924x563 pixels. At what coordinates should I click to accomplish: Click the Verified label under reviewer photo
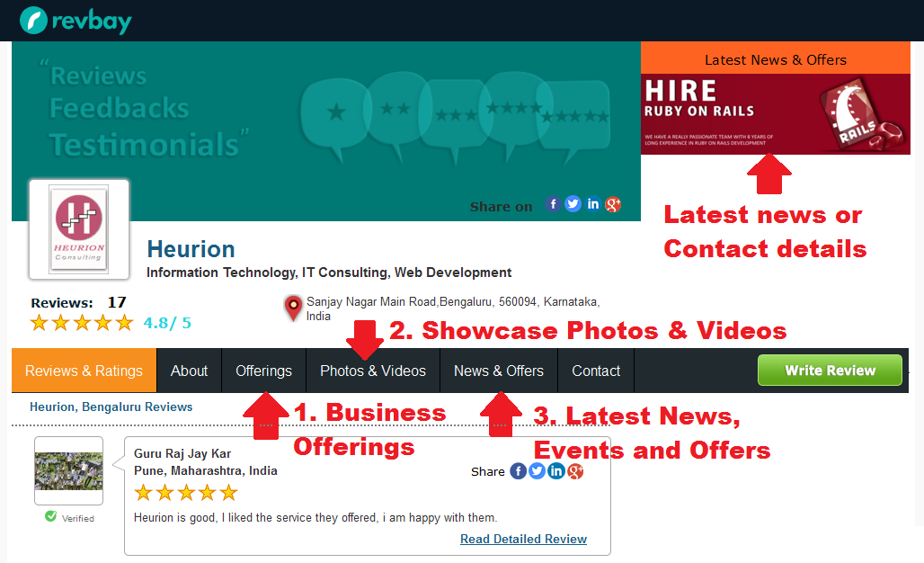tap(78, 518)
